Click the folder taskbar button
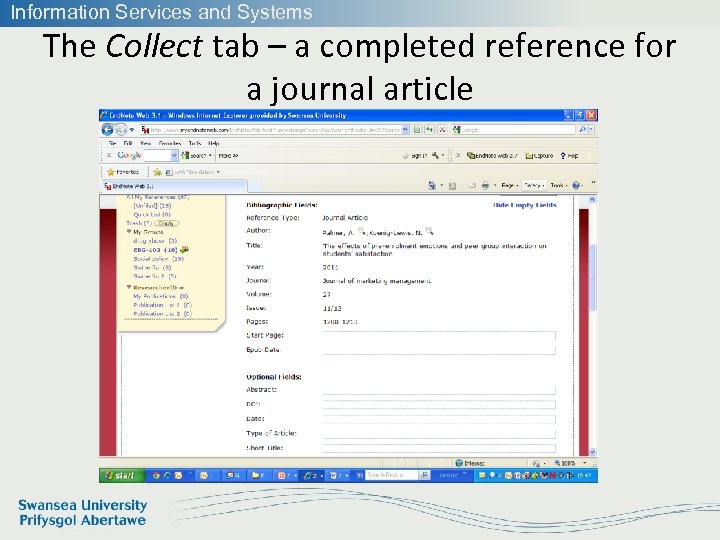 (x=259, y=476)
